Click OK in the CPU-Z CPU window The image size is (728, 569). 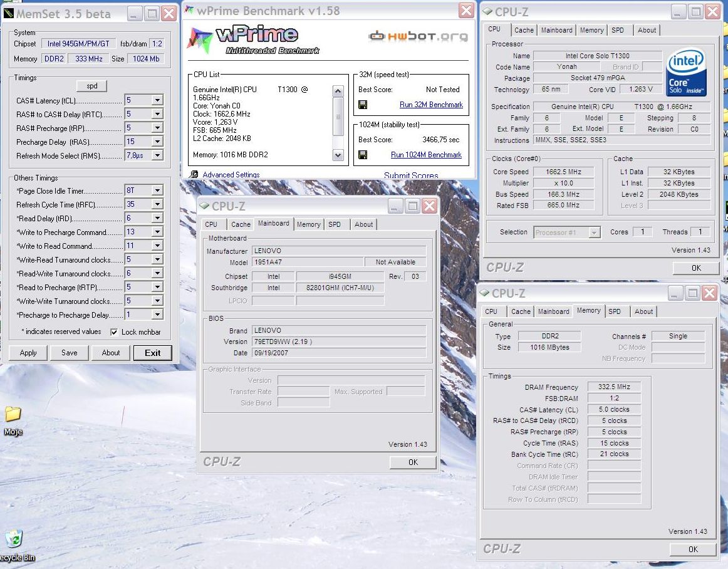(x=696, y=268)
